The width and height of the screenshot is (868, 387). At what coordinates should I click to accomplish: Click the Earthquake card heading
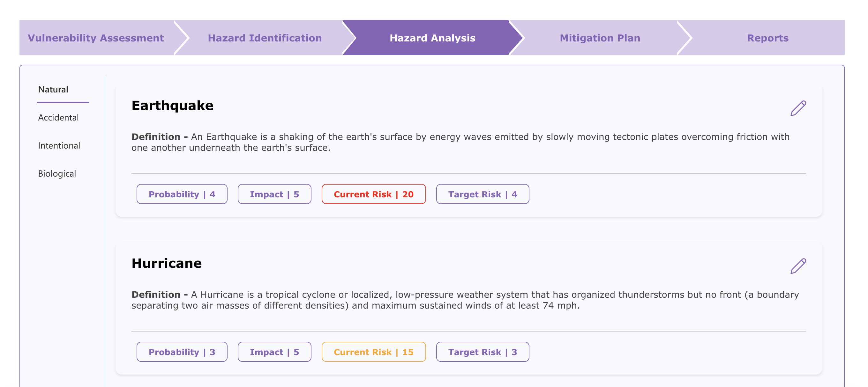172,106
